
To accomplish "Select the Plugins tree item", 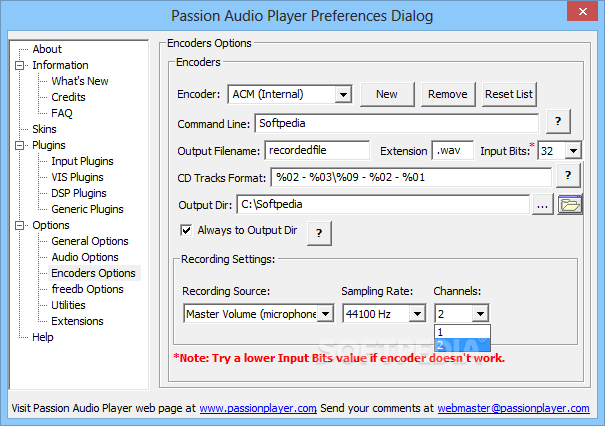I will point(49,145).
